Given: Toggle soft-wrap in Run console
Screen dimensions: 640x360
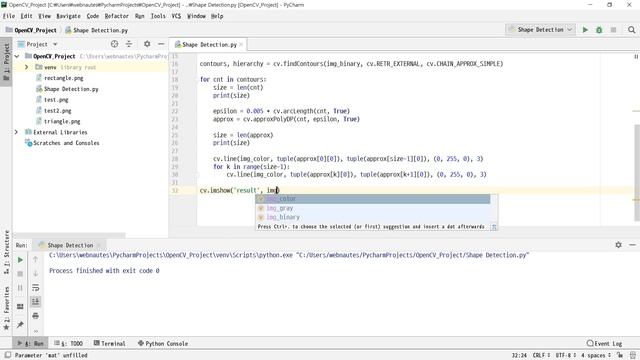Looking at the screenshot, I should pyautogui.click(x=36, y=288).
